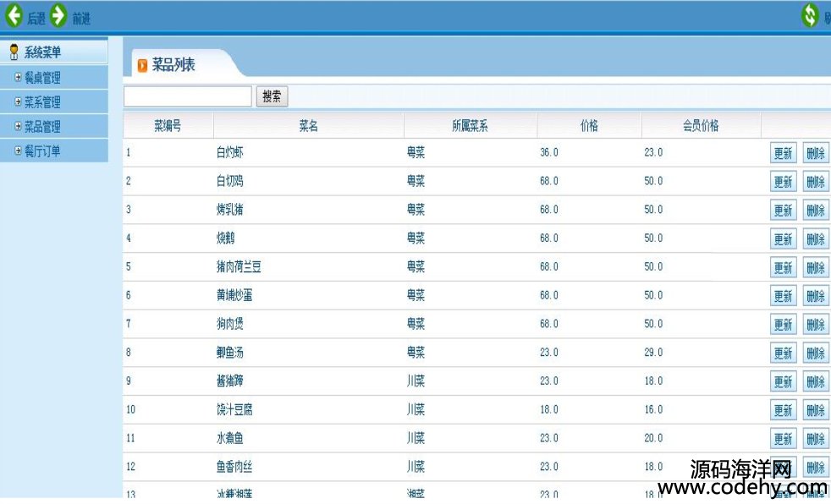Click 删除 for 狗肉煲
The height and width of the screenshot is (504, 831).
click(816, 325)
